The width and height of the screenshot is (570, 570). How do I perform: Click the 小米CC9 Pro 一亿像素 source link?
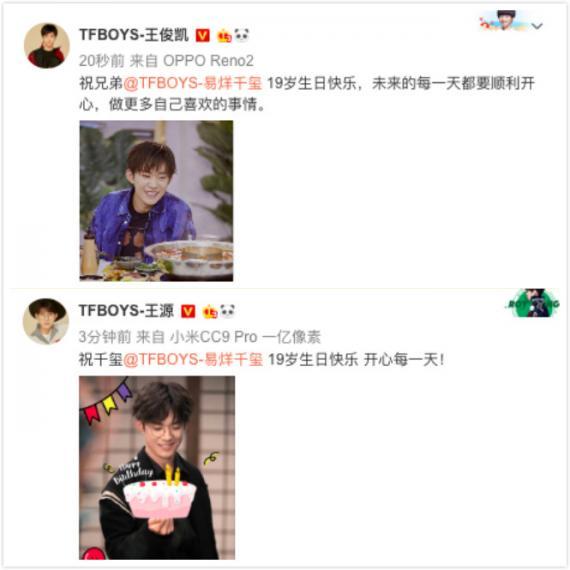coord(245,337)
